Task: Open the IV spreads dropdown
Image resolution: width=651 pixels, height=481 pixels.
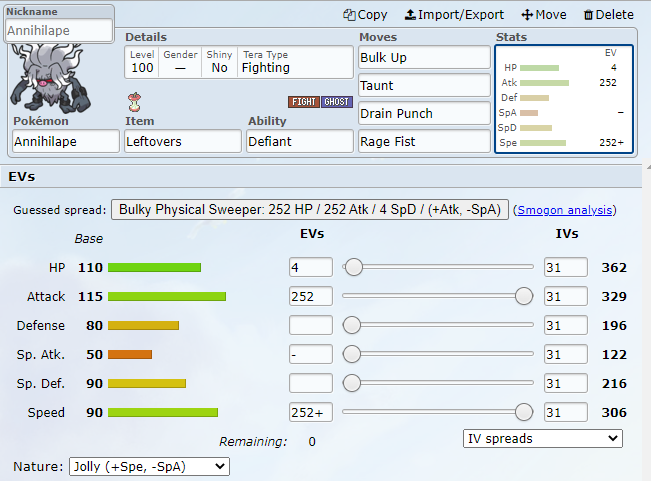Action: pyautogui.click(x=543, y=439)
